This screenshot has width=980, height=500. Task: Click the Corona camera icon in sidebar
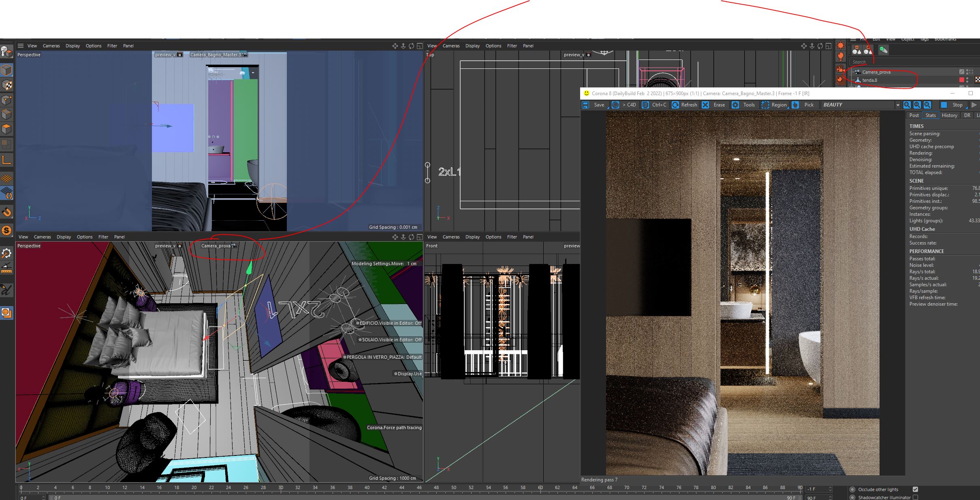coord(841,69)
